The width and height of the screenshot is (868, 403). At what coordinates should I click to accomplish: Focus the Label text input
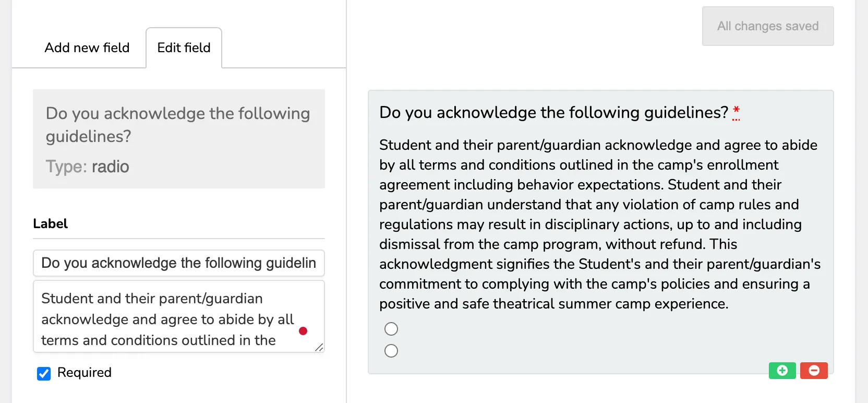pos(179,263)
